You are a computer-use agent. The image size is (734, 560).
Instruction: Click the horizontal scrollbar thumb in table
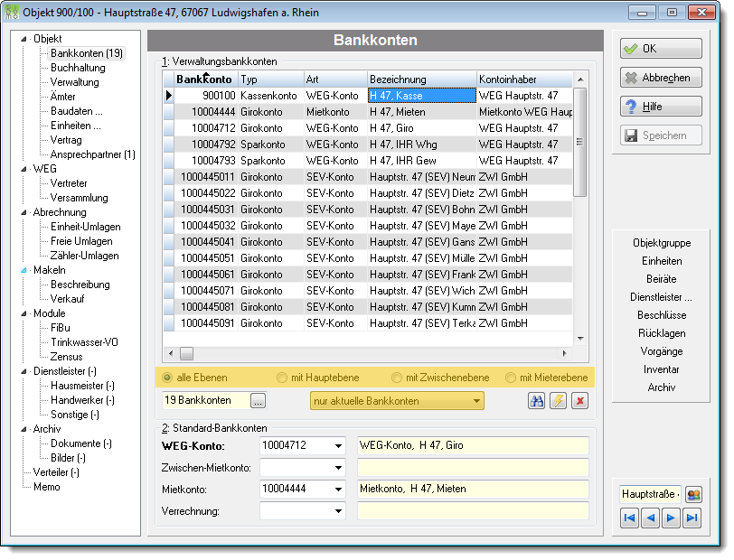click(x=187, y=354)
